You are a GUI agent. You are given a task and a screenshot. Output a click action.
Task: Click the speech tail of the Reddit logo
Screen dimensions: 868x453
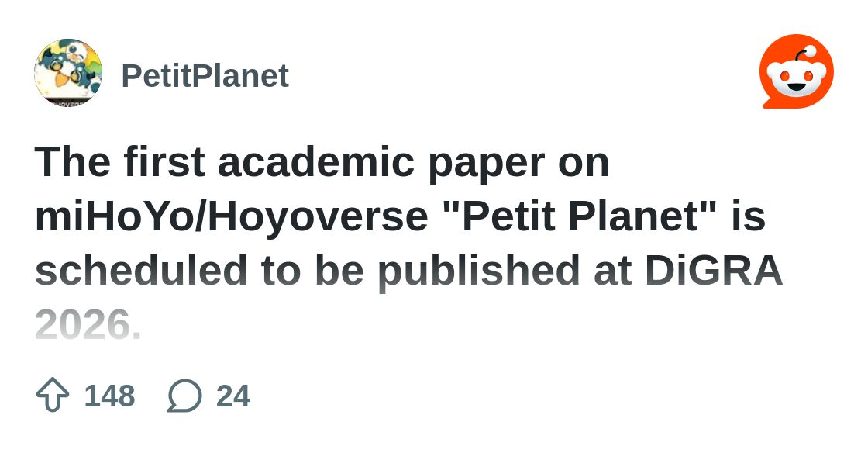pos(770,102)
